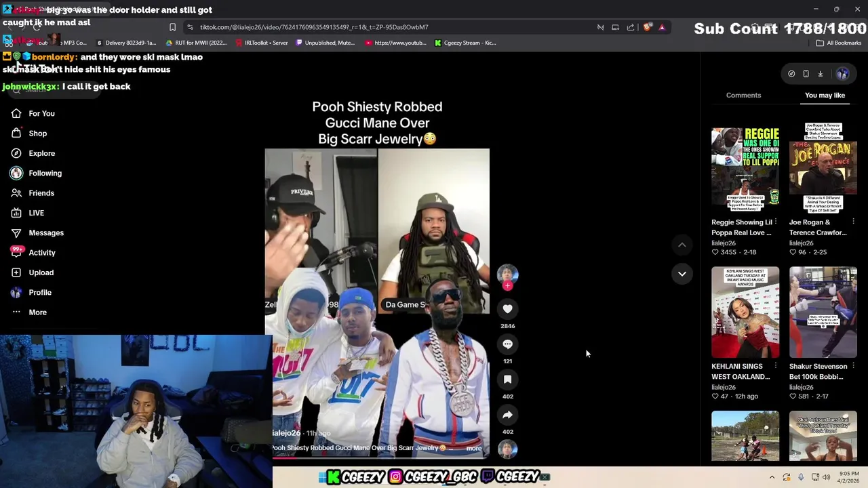Like the video with heart icon

coord(507,309)
